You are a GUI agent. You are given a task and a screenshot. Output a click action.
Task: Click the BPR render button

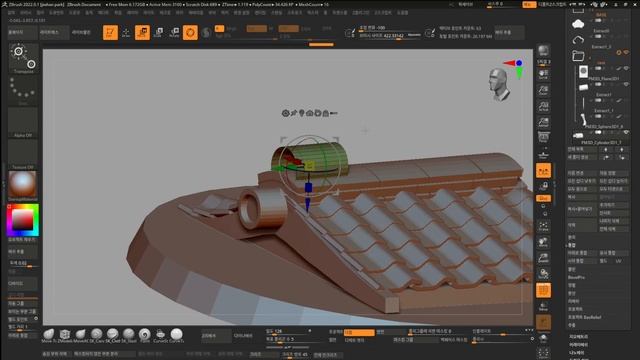[x=543, y=51]
